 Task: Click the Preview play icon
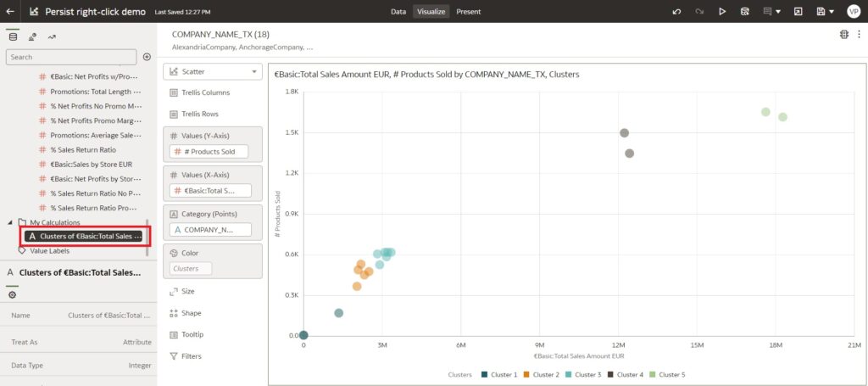pyautogui.click(x=722, y=11)
